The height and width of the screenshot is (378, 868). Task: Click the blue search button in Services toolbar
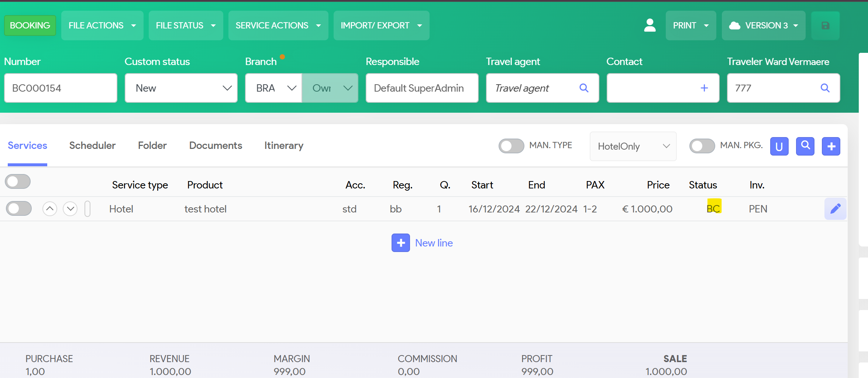[x=805, y=146]
